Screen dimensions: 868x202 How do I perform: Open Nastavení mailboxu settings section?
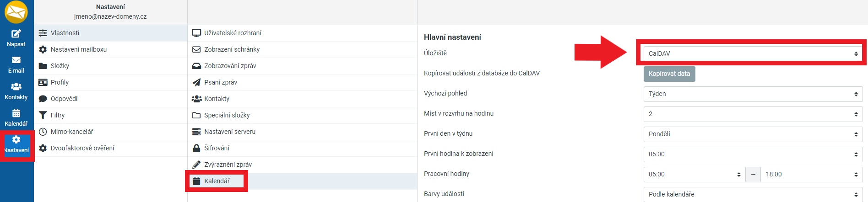click(x=79, y=49)
